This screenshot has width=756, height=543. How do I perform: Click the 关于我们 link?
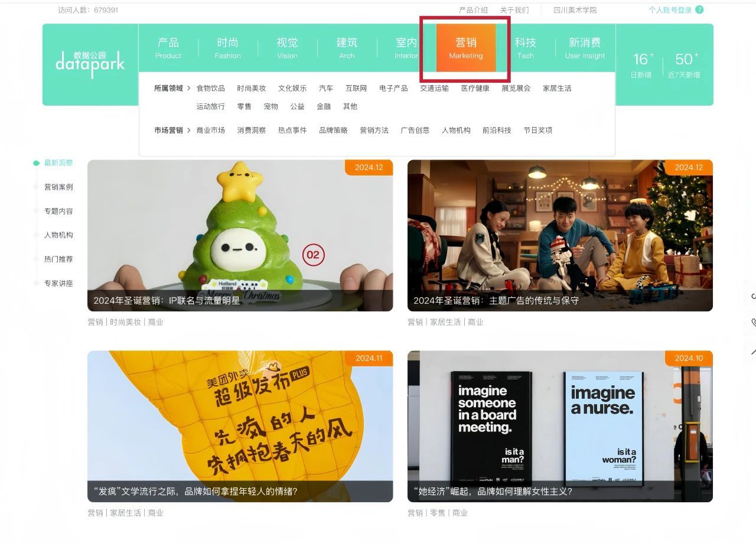point(514,10)
